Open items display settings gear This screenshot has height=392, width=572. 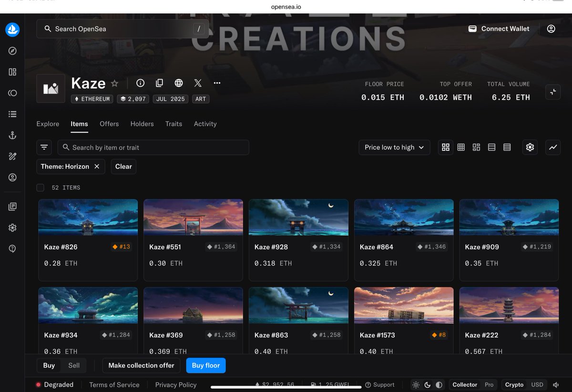tap(530, 147)
